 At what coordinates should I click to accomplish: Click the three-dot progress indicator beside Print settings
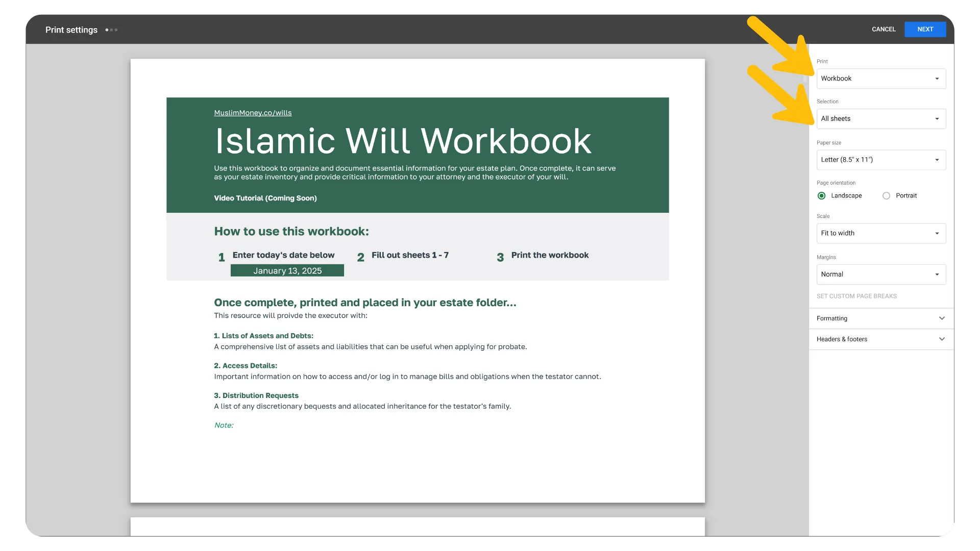(111, 30)
